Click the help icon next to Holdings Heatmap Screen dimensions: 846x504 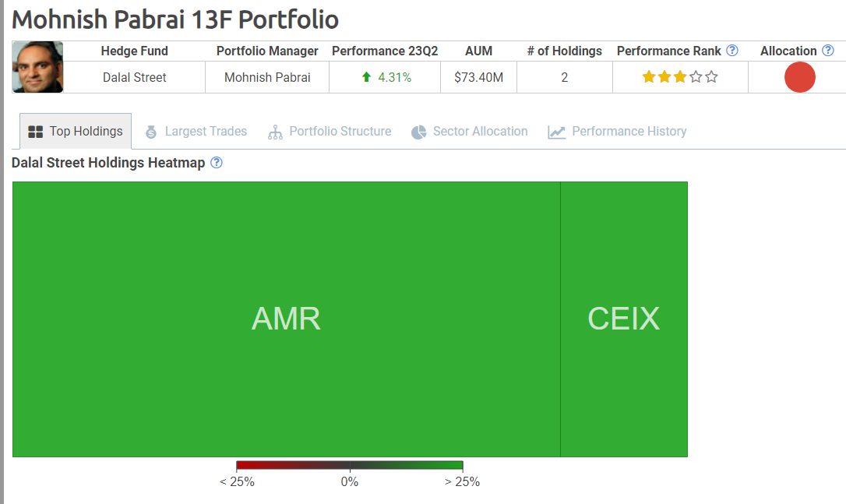click(217, 163)
